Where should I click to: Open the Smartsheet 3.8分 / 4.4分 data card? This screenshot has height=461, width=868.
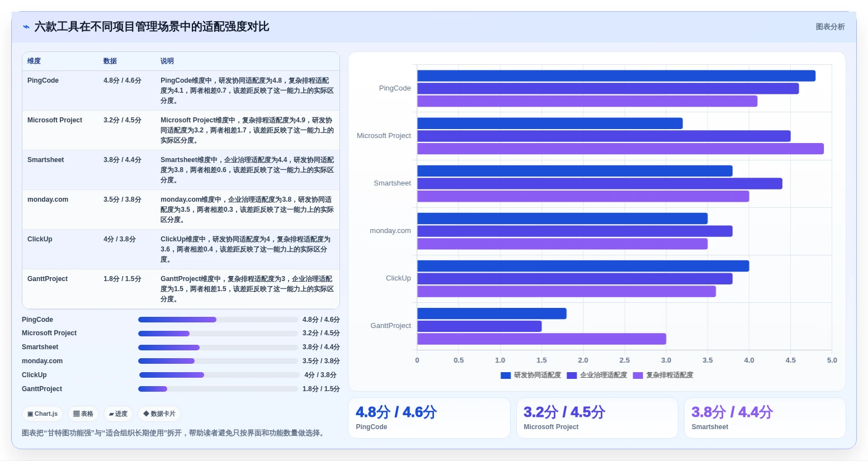point(765,418)
